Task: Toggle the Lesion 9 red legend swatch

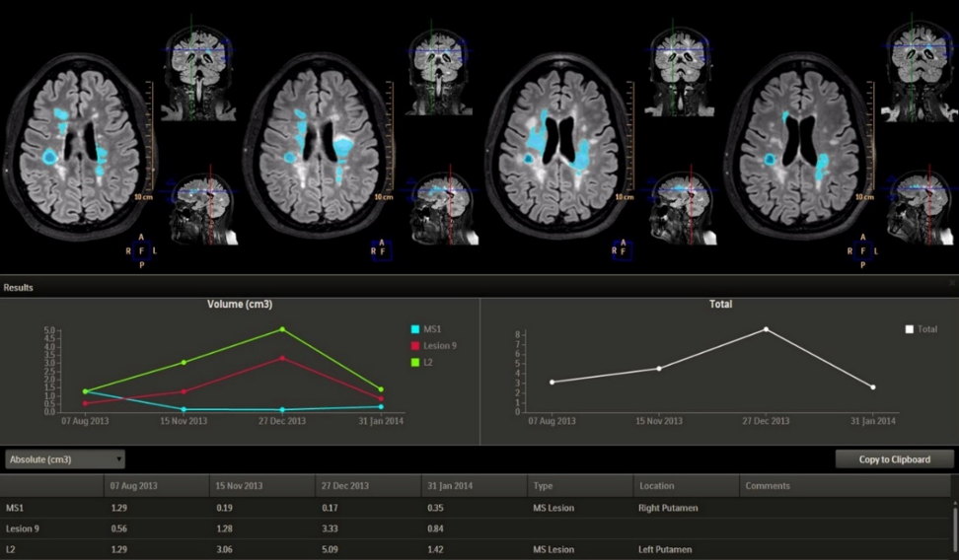Action: coord(414,346)
